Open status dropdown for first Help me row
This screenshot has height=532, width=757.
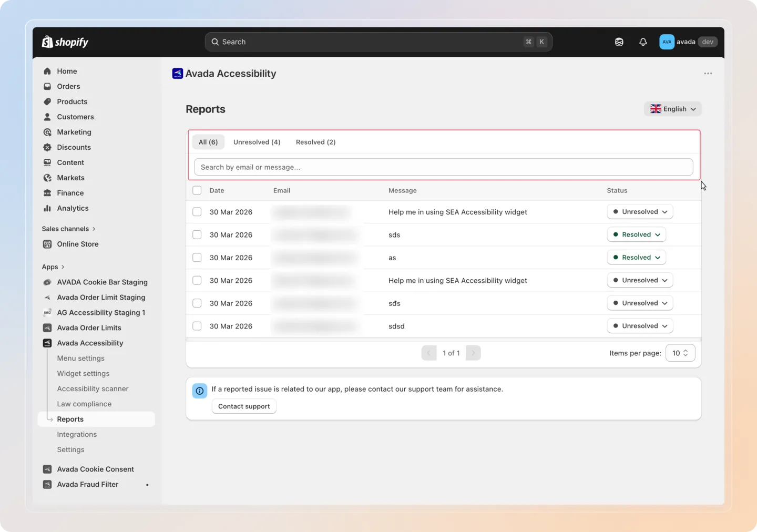click(x=640, y=212)
